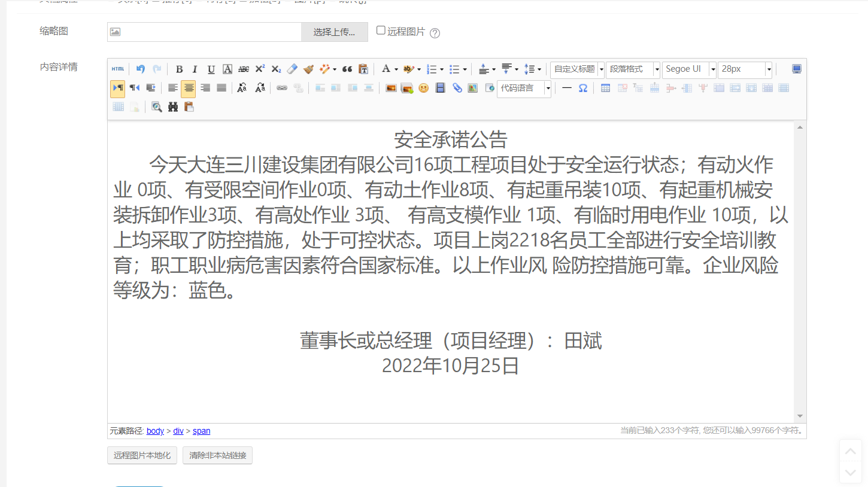The height and width of the screenshot is (487, 868).
Task: Make text subscript
Action: pos(276,69)
